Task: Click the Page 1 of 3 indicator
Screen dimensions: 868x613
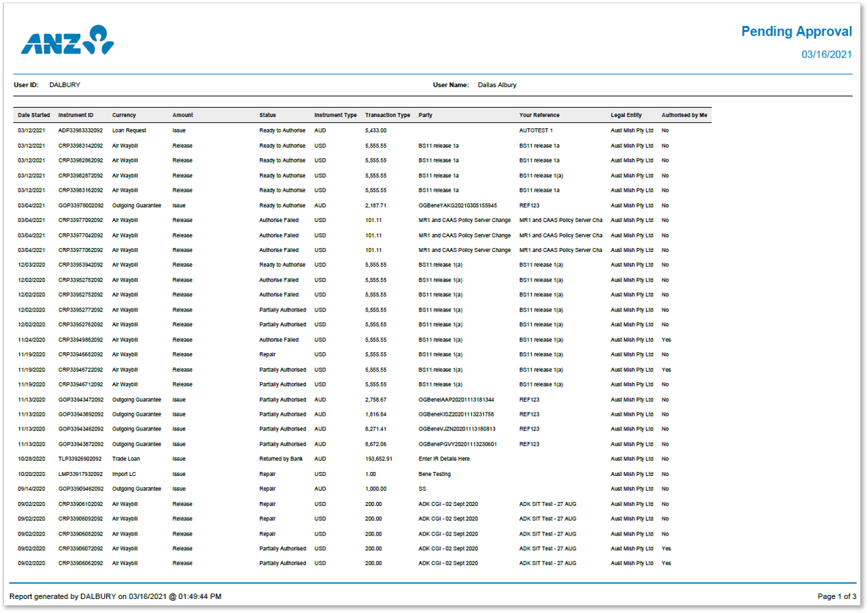Action: click(837, 596)
